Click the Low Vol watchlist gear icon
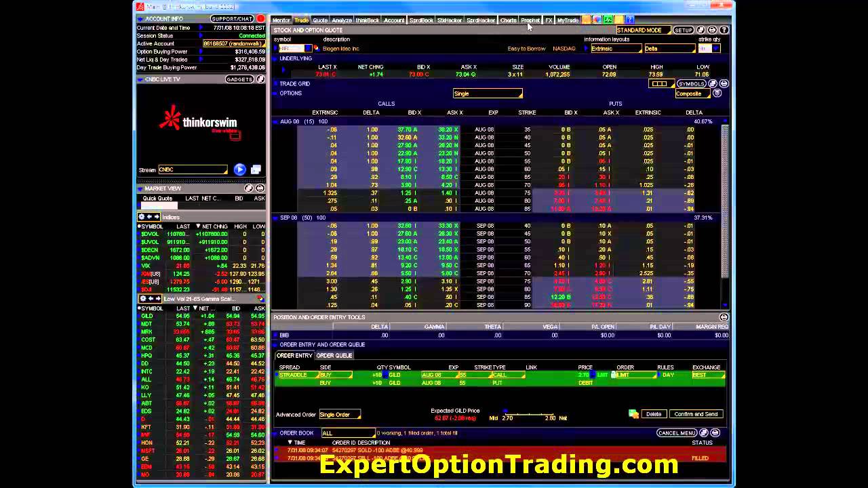 click(x=142, y=299)
